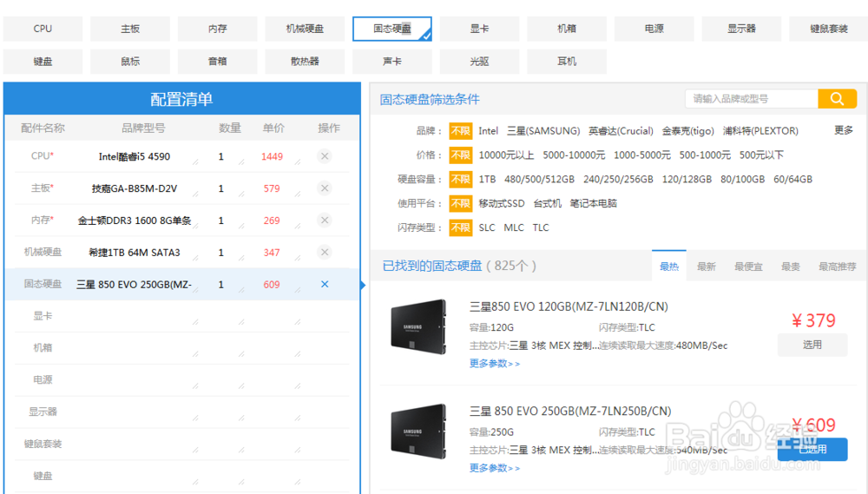Filter flash type by MLC

[514, 227]
